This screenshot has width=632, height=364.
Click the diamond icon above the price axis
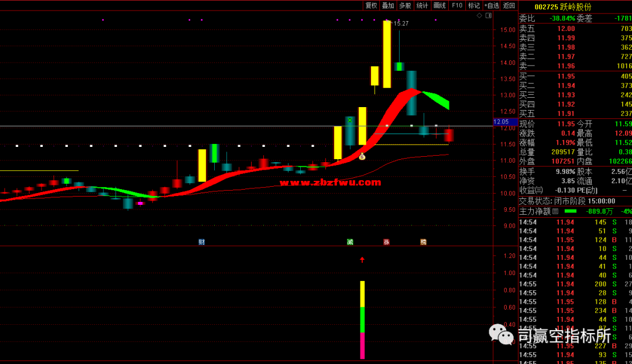479,16
